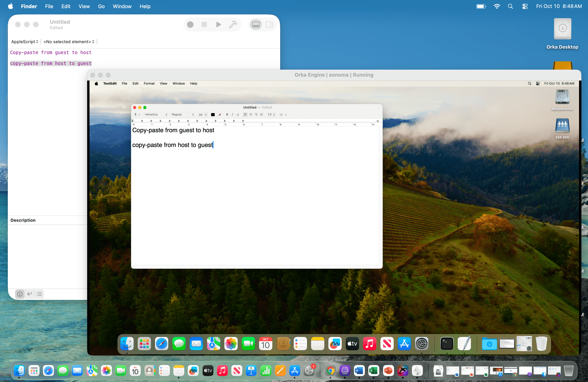
Task: Open the Format menu in TextEdit
Action: [x=149, y=83]
